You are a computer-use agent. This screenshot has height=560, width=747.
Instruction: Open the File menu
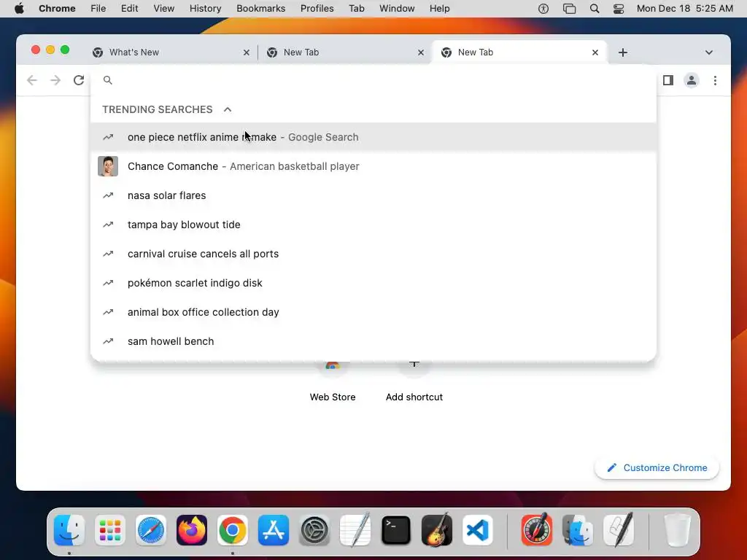tap(98, 9)
